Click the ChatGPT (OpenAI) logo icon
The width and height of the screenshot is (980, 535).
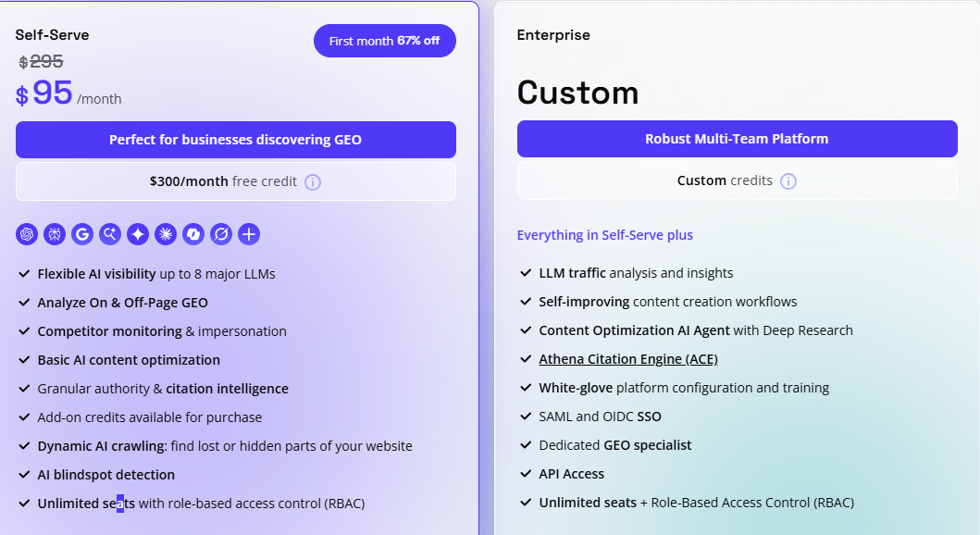27,234
